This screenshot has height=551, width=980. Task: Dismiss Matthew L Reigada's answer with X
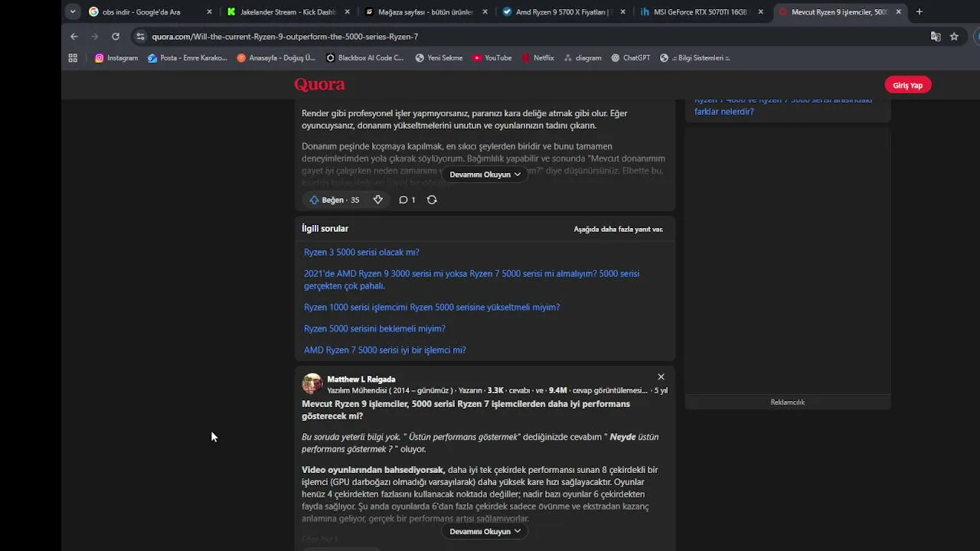tap(661, 377)
